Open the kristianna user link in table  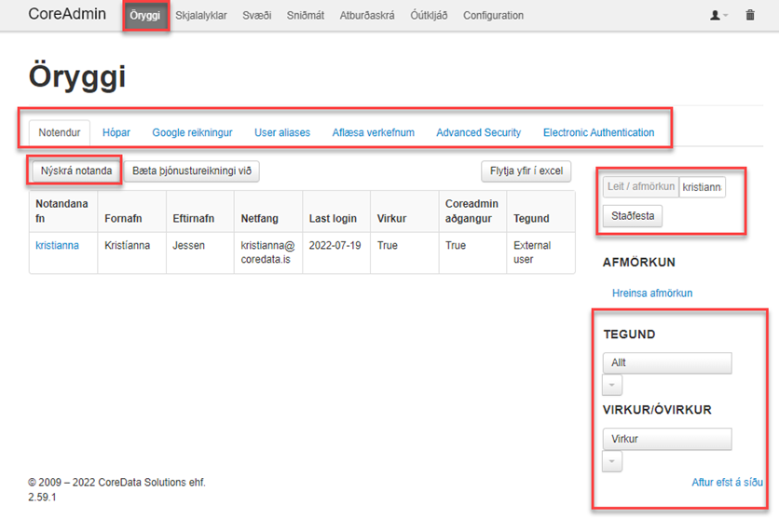pyautogui.click(x=57, y=246)
